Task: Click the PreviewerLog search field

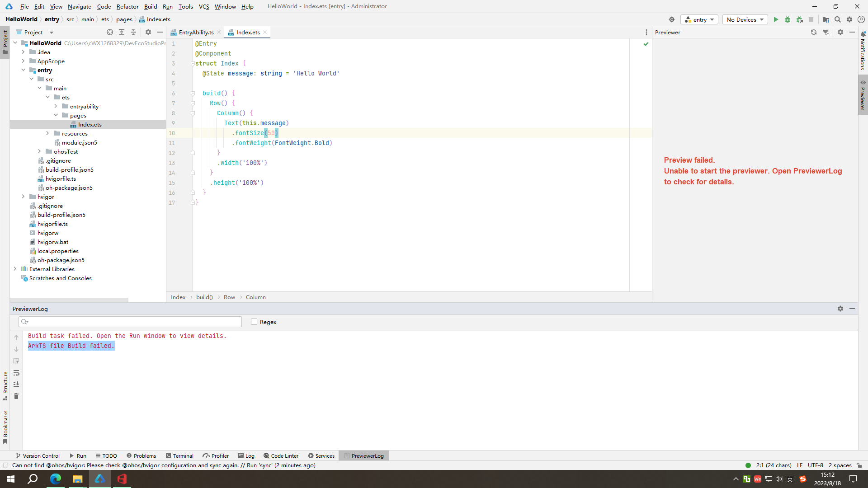Action: tap(130, 322)
